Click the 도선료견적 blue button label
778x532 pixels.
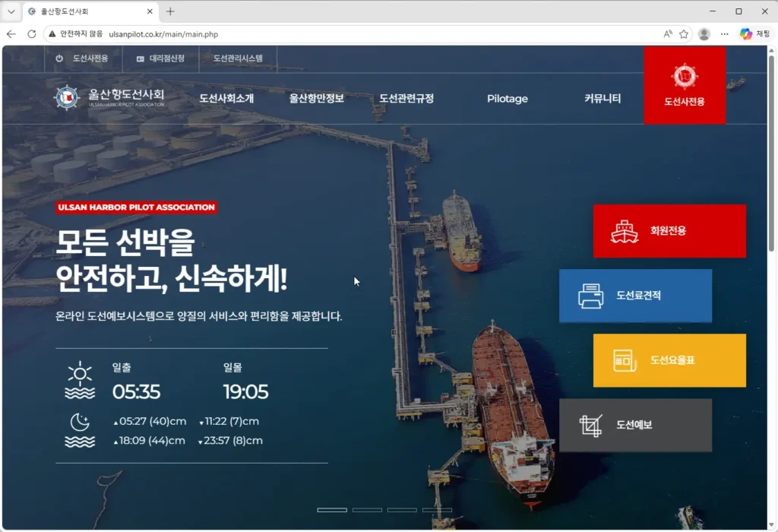tap(638, 296)
